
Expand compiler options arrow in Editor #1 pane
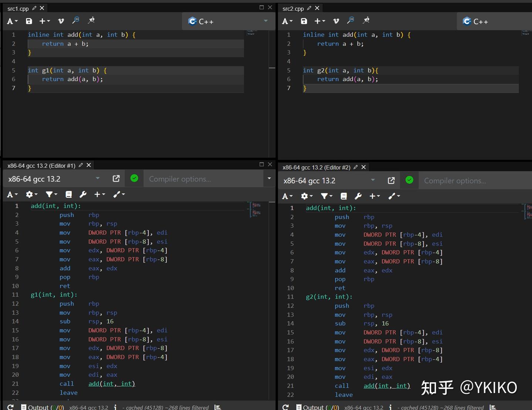[269, 178]
